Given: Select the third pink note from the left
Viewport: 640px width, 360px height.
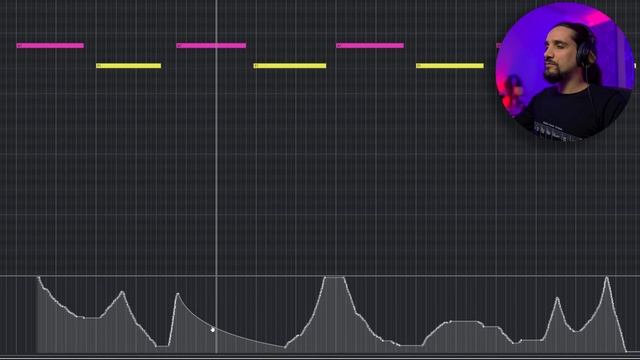Looking at the screenshot, I should pyautogui.click(x=370, y=46).
